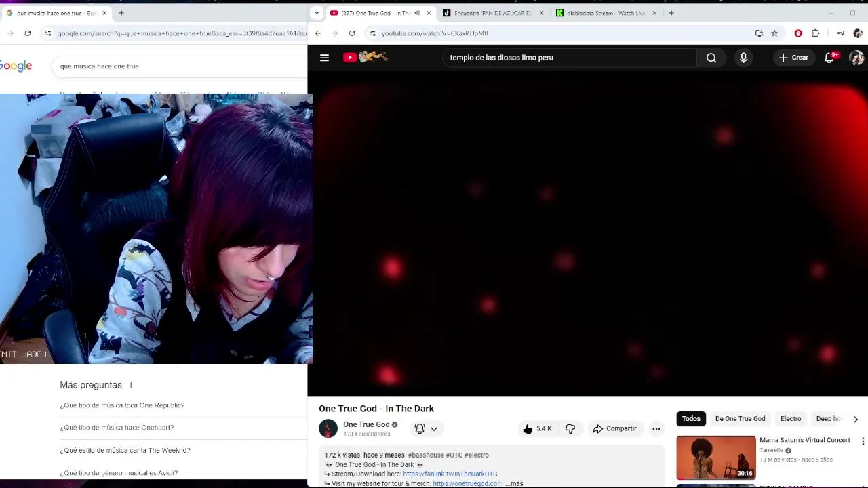Reload the Google search window
This screenshot has height=488, width=868.
coord(27,33)
